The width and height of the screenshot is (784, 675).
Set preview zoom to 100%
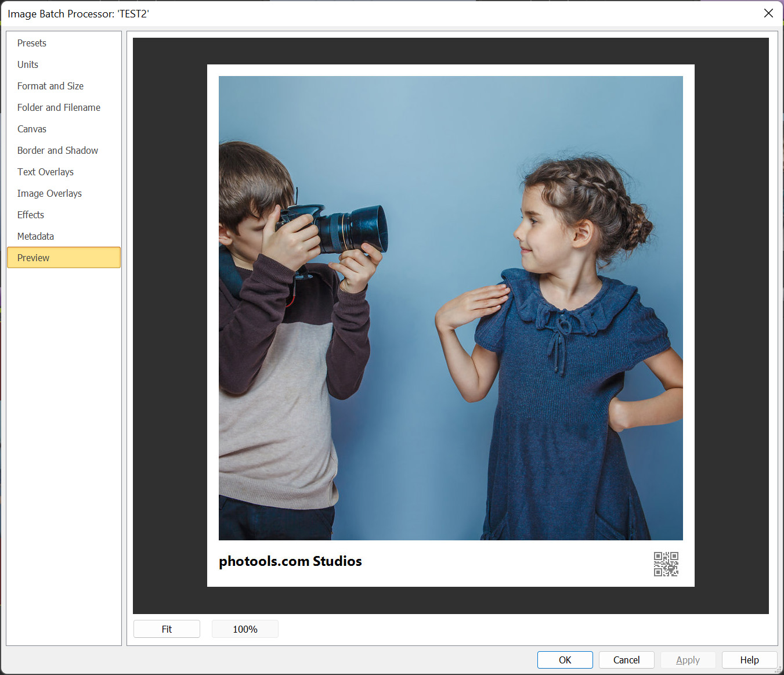pyautogui.click(x=245, y=629)
